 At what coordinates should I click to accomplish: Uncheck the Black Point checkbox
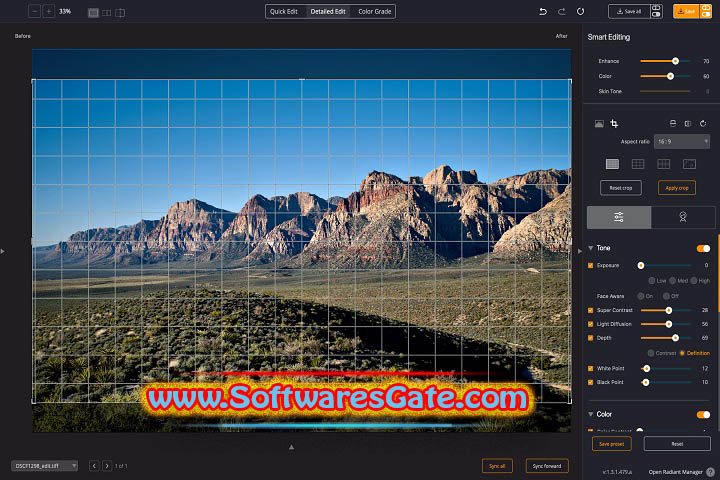[591, 382]
